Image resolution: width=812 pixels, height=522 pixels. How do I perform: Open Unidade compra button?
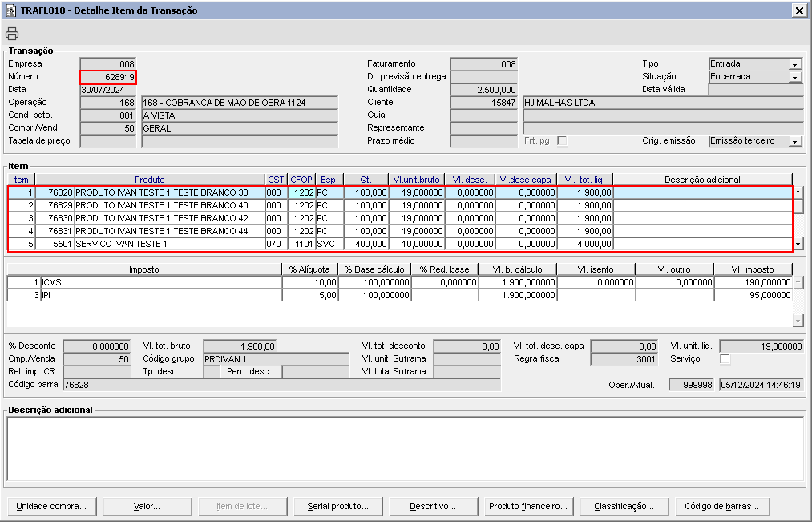point(51,506)
